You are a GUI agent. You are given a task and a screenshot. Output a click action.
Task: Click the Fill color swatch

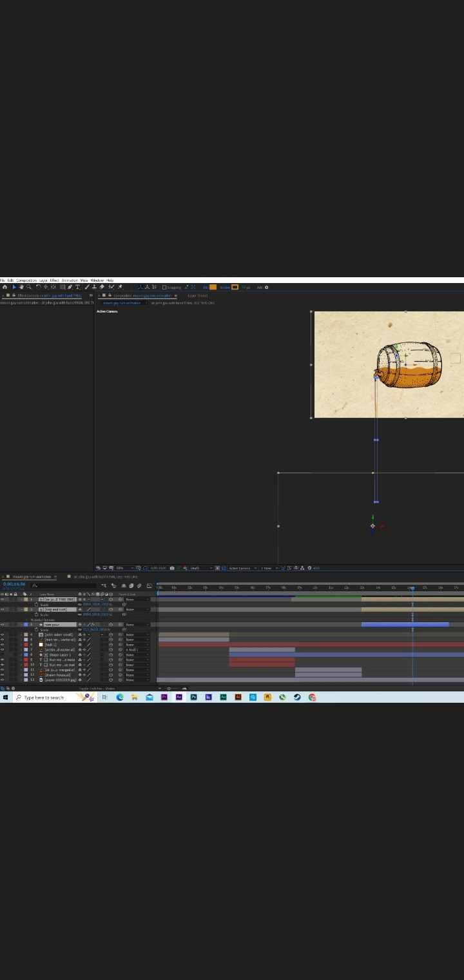(213, 288)
